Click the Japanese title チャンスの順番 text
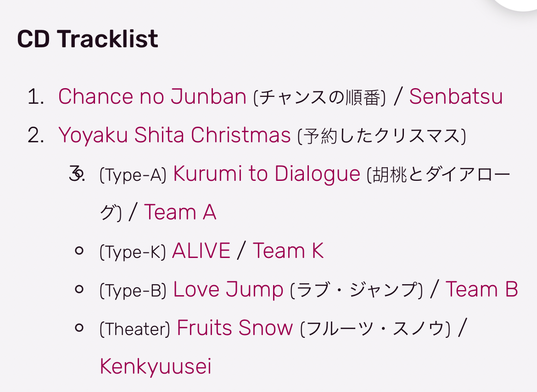 320,98
